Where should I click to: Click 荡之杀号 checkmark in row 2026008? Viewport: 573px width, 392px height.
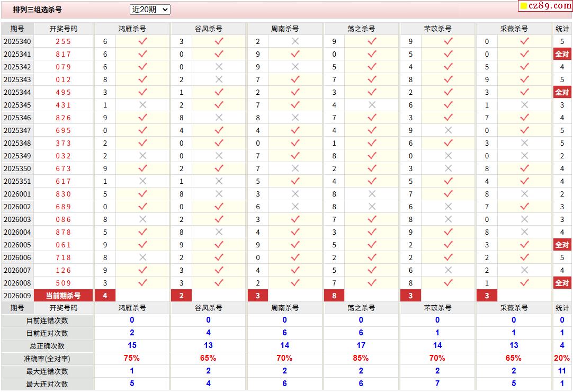pyautogui.click(x=372, y=283)
